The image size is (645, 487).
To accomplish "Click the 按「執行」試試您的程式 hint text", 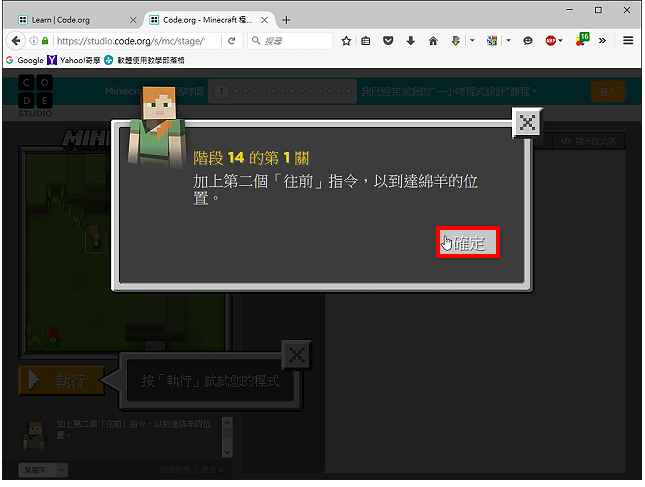I will 210,381.
